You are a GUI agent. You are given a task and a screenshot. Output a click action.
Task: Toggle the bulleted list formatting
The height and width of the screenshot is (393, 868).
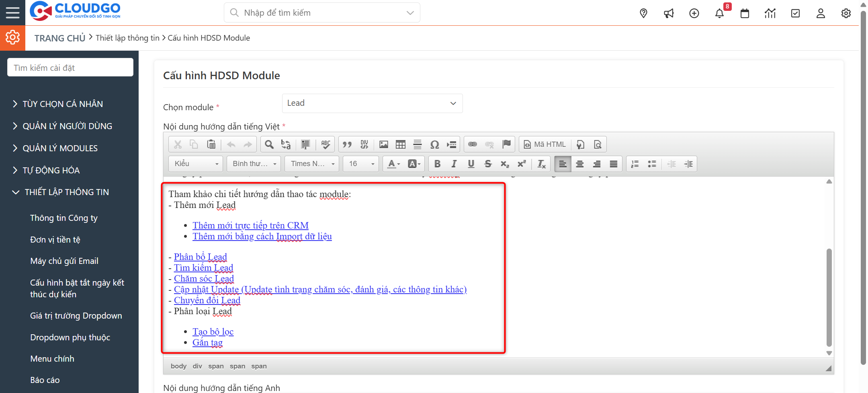(651, 164)
